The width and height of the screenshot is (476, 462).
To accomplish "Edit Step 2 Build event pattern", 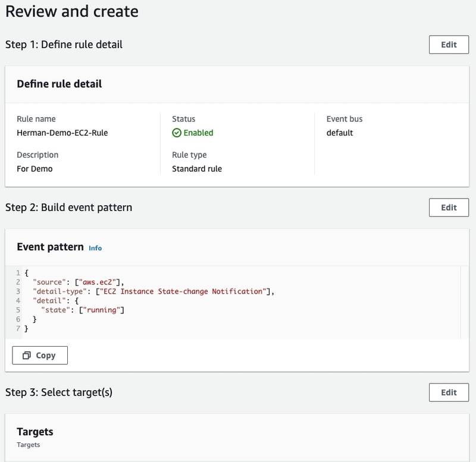I will pos(449,208).
